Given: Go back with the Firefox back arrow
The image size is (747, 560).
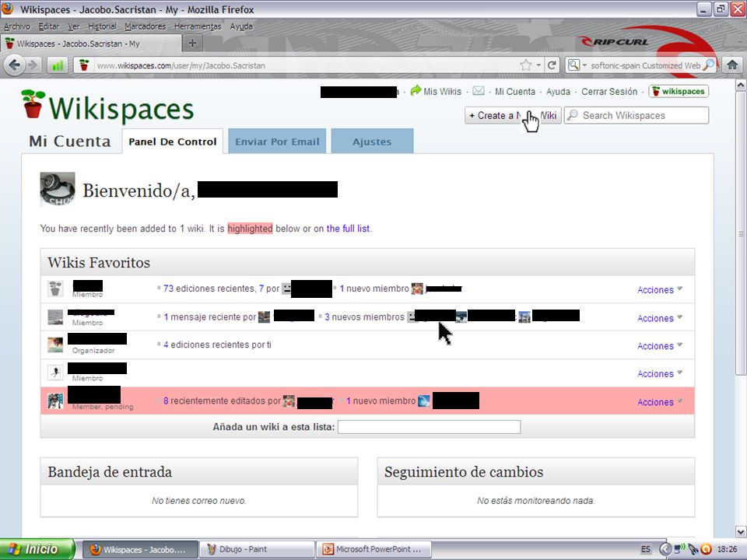Looking at the screenshot, I should (x=14, y=65).
